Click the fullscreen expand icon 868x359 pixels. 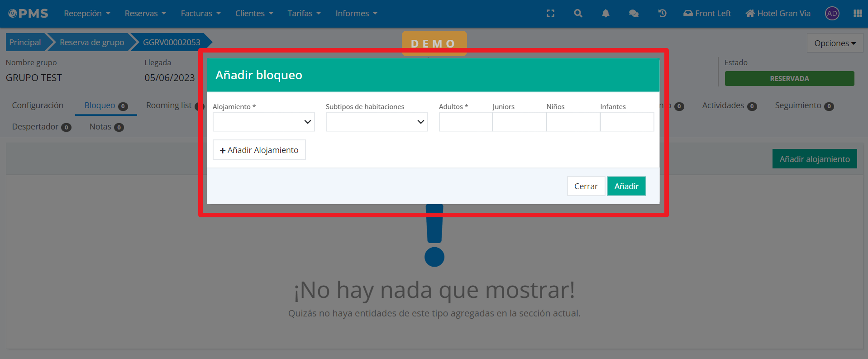(550, 14)
